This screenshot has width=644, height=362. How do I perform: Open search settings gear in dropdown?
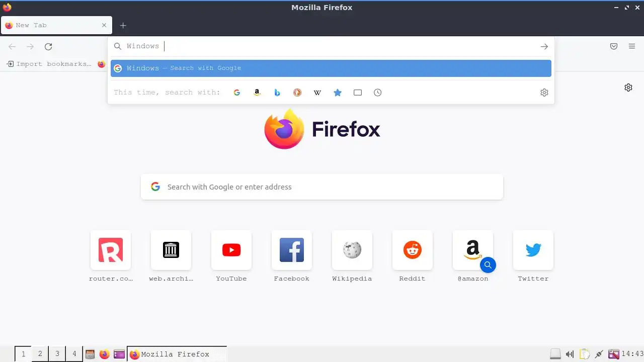coord(544,93)
